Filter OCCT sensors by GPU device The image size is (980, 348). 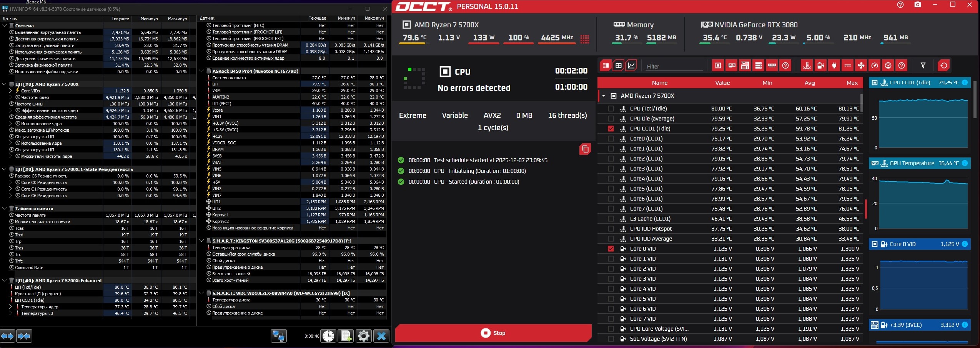click(x=731, y=65)
